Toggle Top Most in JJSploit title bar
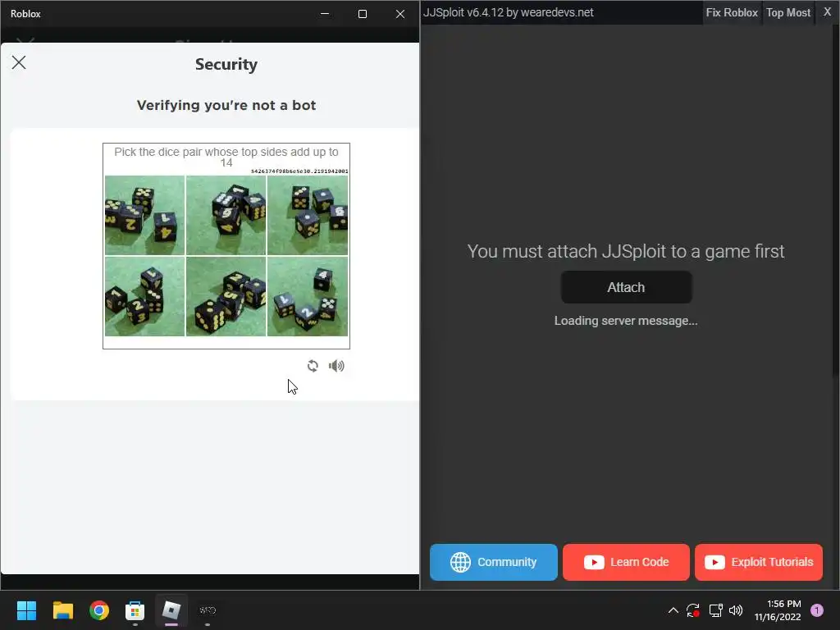840x630 pixels. click(788, 12)
